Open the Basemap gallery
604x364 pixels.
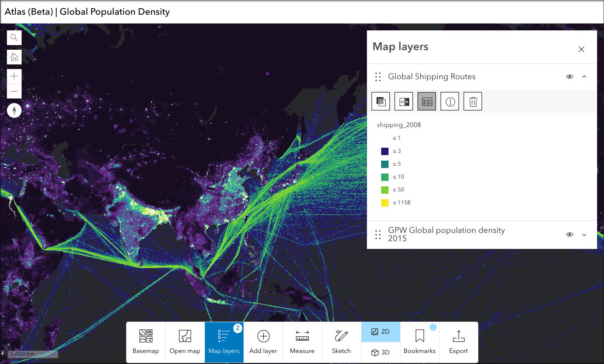point(145,342)
